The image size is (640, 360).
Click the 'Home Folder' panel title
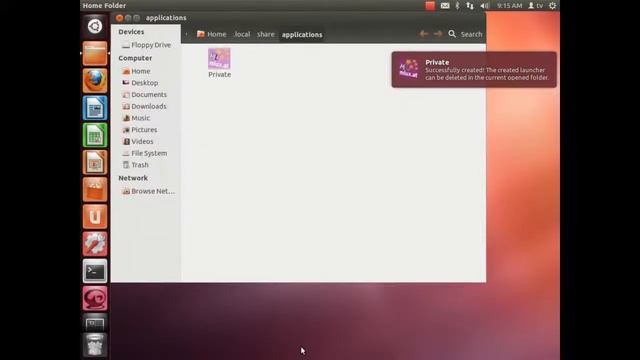pyautogui.click(x=104, y=6)
